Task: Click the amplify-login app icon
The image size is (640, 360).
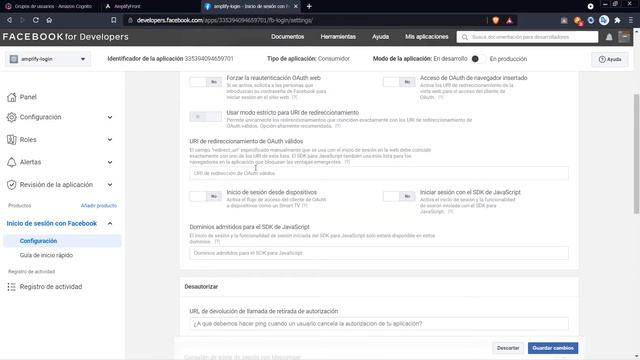Action: (13, 59)
